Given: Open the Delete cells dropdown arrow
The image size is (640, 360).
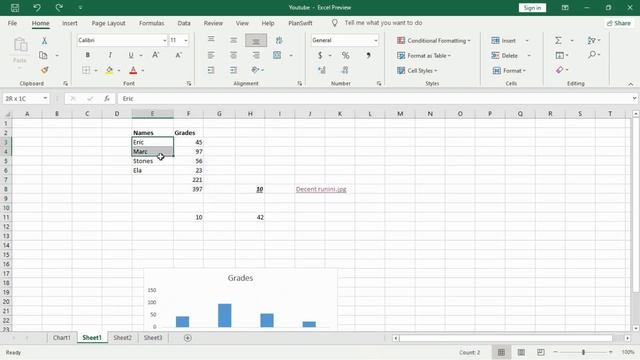Looking at the screenshot, I should (x=529, y=56).
